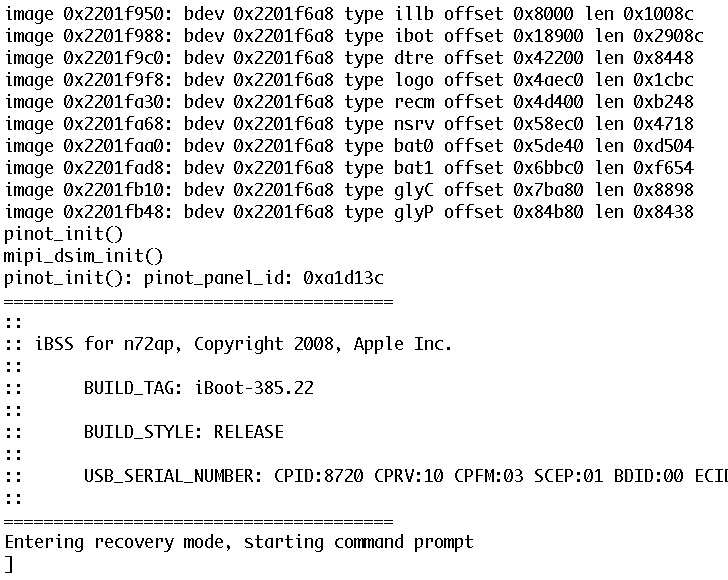Click the iBSS for n72ap copyright line
This screenshot has width=728, height=580.
click(243, 344)
